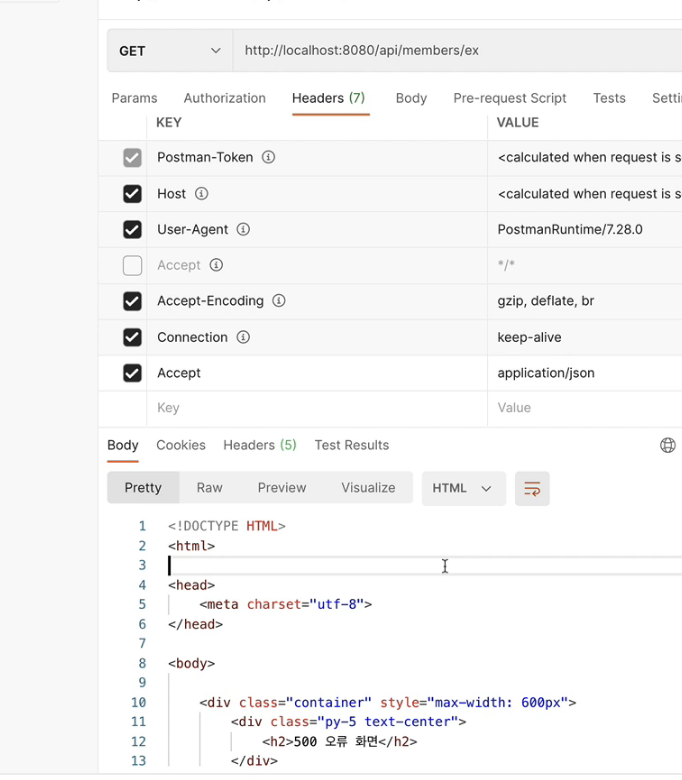
Task: Uncheck the Connection header checkbox
Action: (x=132, y=337)
